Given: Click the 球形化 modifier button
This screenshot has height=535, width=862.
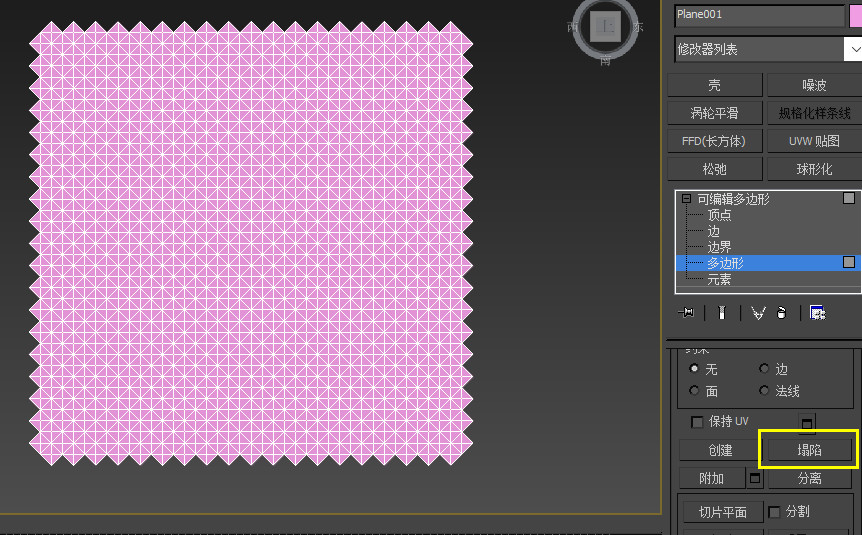Looking at the screenshot, I should [814, 169].
